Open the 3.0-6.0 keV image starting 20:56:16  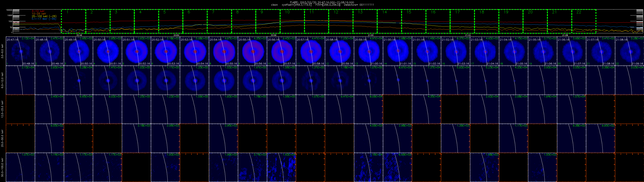282,51
